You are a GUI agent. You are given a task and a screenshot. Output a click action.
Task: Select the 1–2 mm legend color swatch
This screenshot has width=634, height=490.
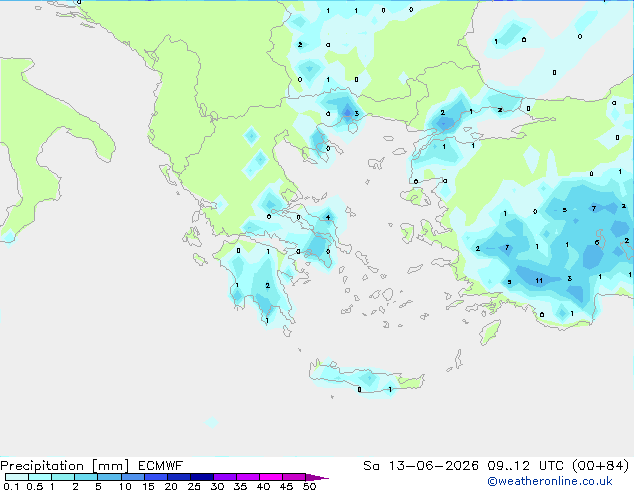(x=63, y=477)
